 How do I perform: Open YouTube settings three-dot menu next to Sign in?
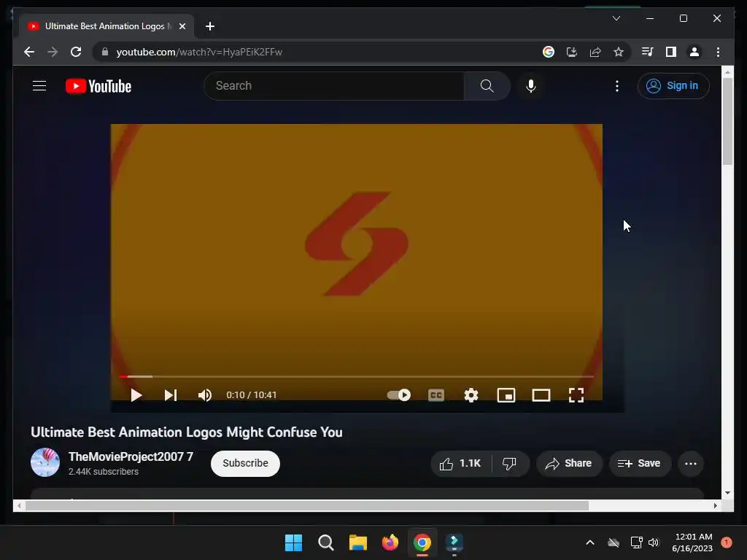coord(617,86)
